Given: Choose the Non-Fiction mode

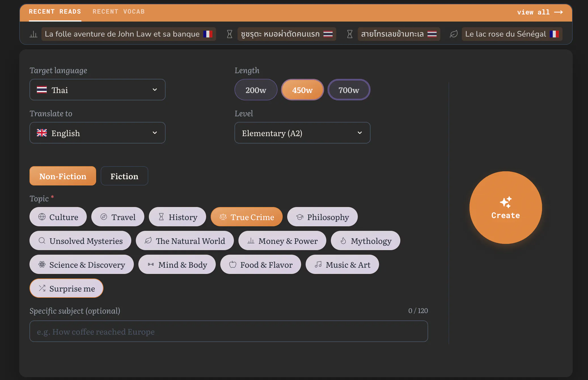Looking at the screenshot, I should click(x=63, y=176).
